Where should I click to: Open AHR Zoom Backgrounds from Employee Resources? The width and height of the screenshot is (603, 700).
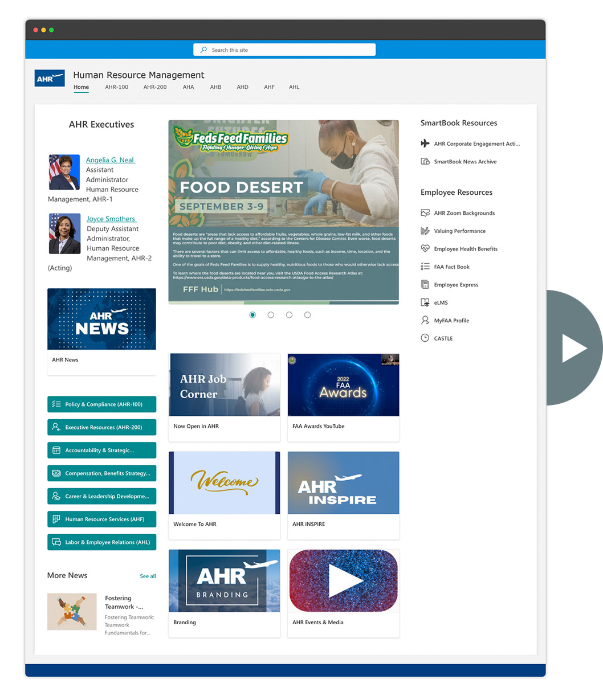(x=465, y=212)
